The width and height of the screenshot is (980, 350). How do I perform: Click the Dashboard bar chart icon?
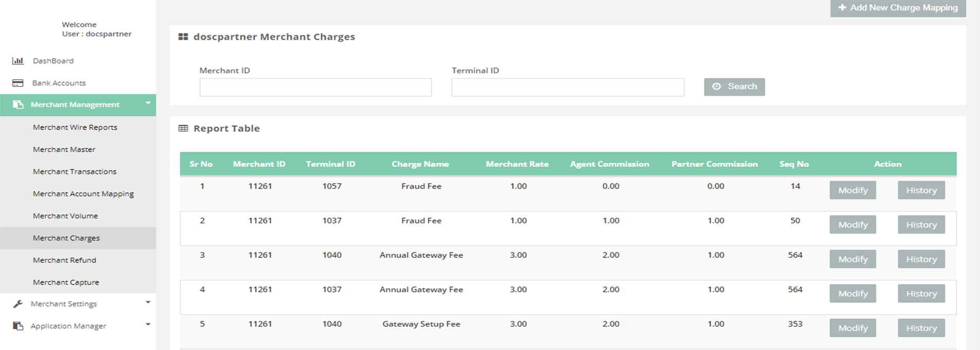(x=18, y=61)
